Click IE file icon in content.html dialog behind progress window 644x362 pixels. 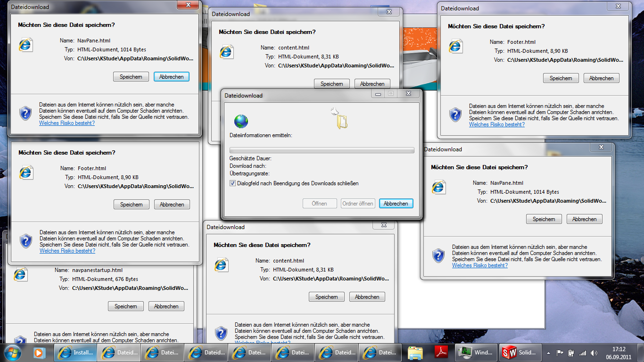click(x=226, y=51)
